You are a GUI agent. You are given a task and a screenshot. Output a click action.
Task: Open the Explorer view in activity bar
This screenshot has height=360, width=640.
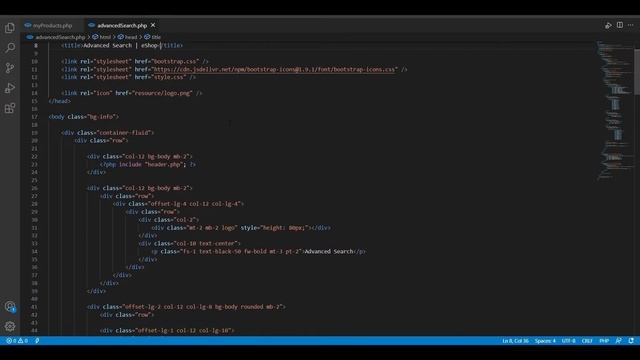coord(10,28)
